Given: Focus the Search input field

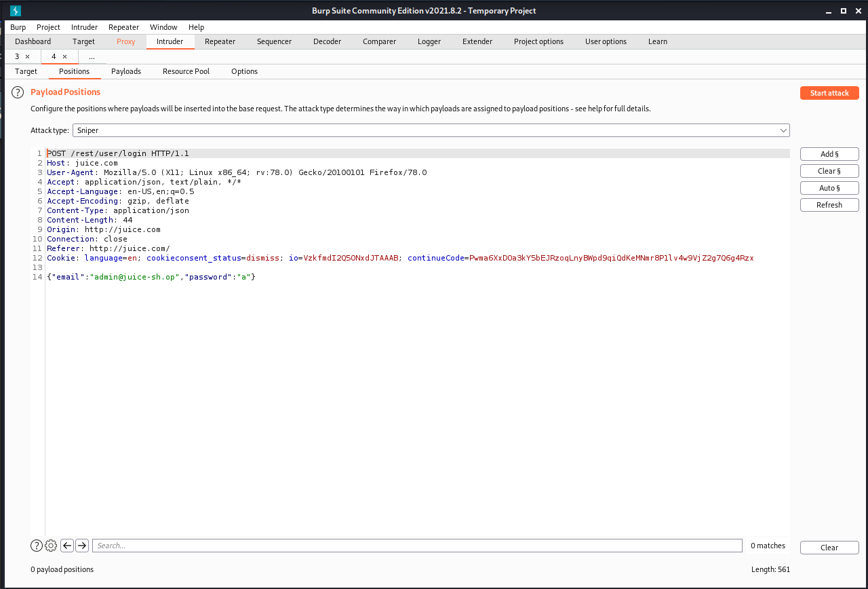Looking at the screenshot, I should (x=417, y=546).
